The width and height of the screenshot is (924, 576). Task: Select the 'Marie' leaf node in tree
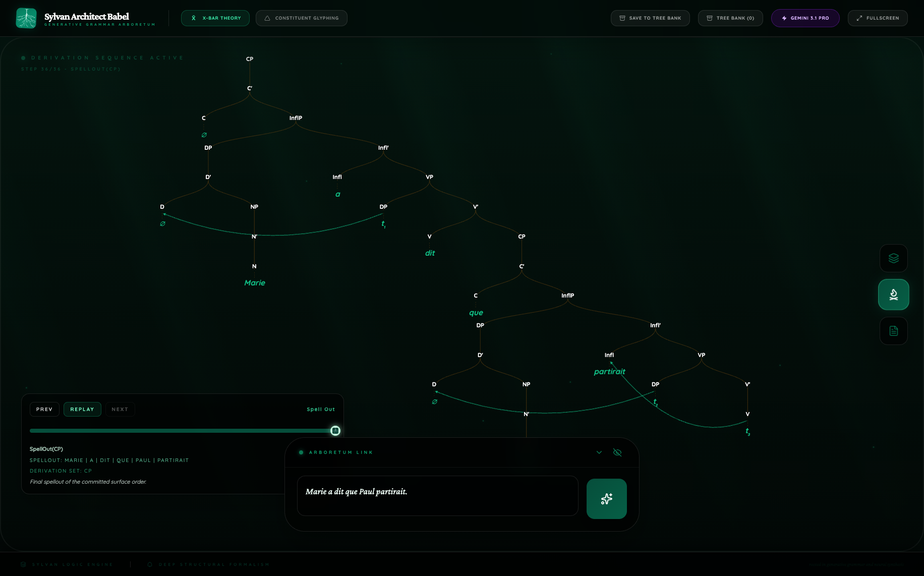pos(255,283)
